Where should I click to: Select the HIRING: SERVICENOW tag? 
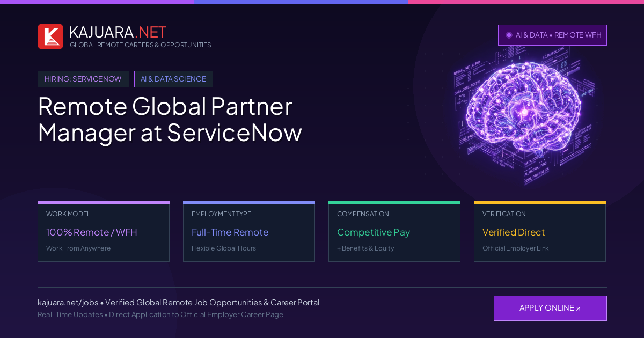pyautogui.click(x=83, y=79)
